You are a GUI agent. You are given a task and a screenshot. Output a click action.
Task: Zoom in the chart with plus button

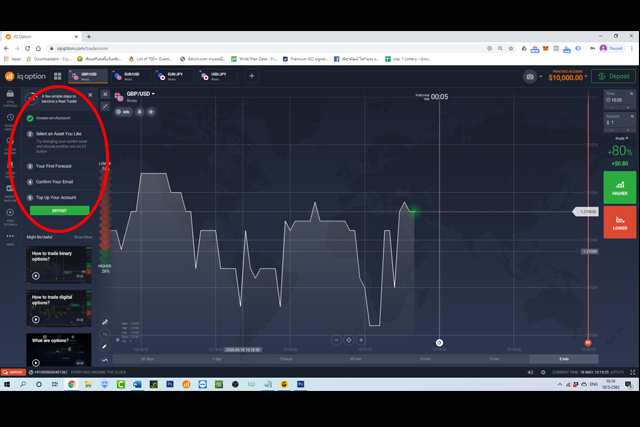click(x=361, y=340)
